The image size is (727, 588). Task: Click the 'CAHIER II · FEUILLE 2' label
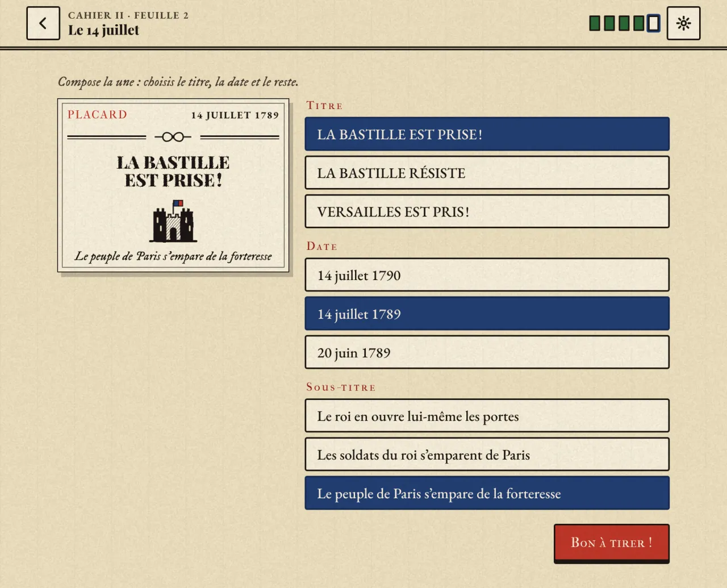coord(128,15)
